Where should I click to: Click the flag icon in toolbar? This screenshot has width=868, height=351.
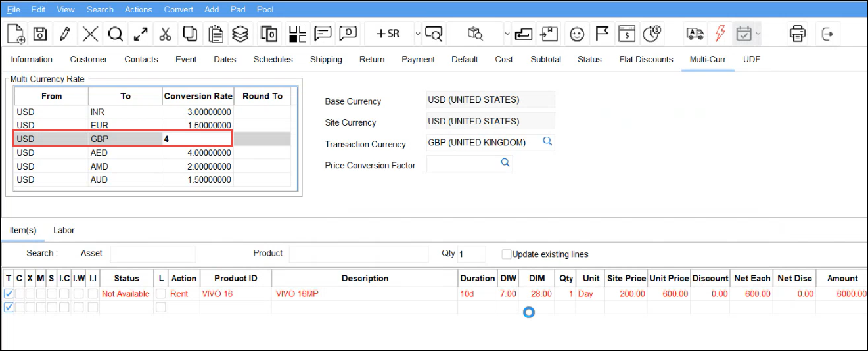[602, 34]
